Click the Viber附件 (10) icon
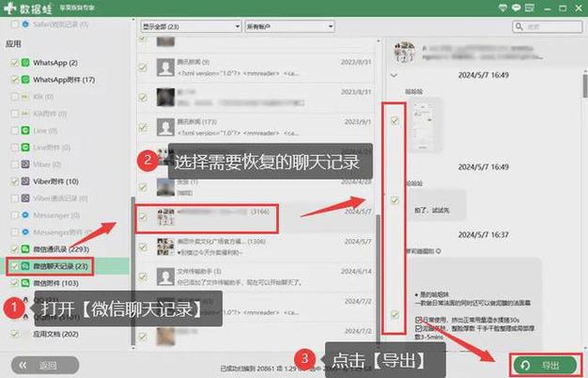588x378 pixels. (25, 181)
